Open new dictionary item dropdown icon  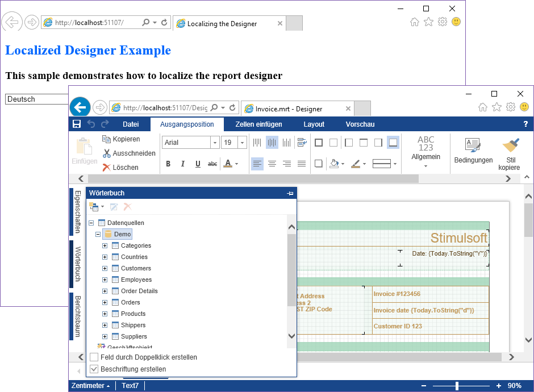point(97,206)
